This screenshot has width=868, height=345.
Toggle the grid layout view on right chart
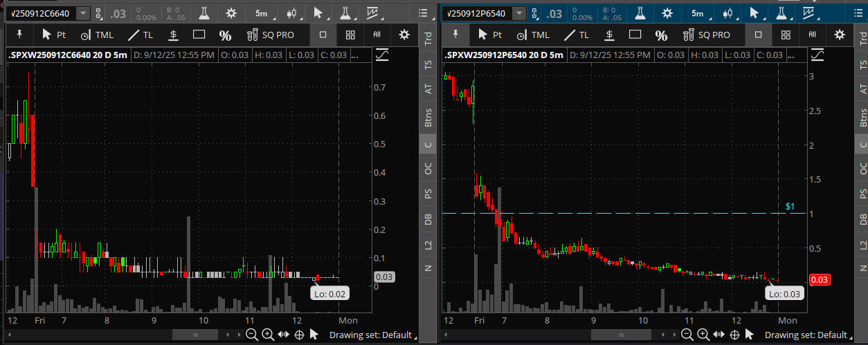coord(786,35)
